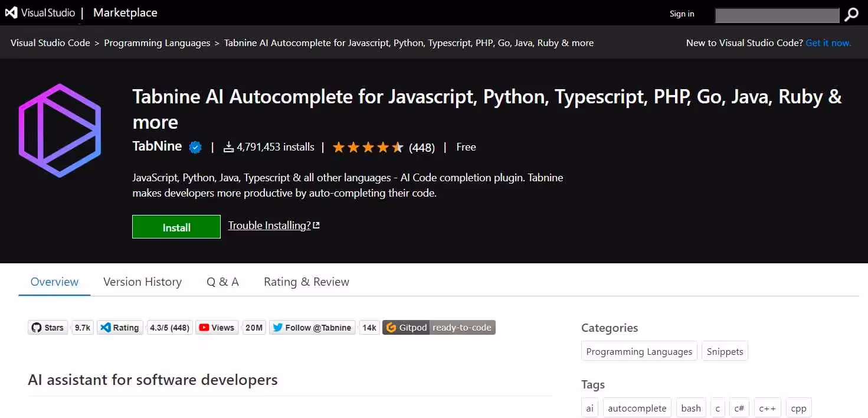Click the 4.3/5 (448) rating value badge

[169, 328]
